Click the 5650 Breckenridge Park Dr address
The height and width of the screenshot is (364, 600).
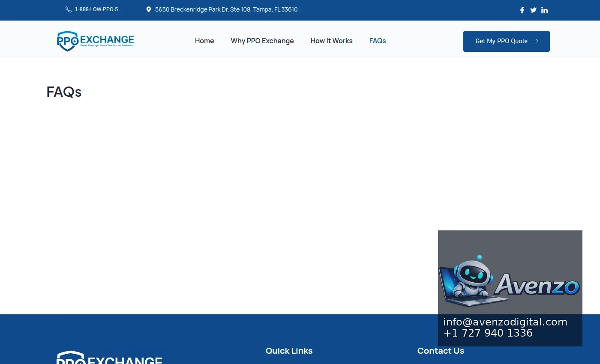tap(226, 9)
